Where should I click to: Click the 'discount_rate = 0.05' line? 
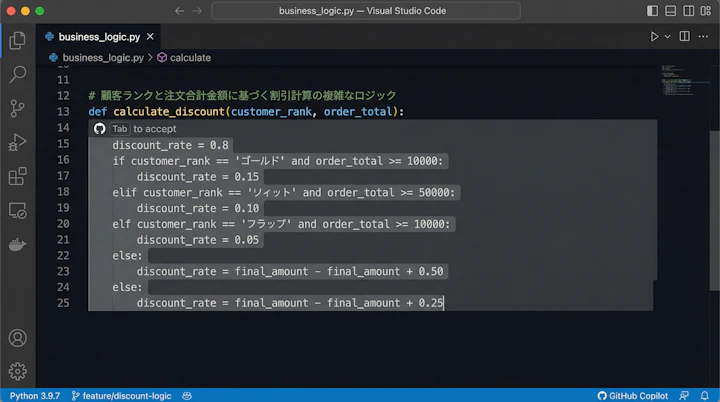pos(198,240)
